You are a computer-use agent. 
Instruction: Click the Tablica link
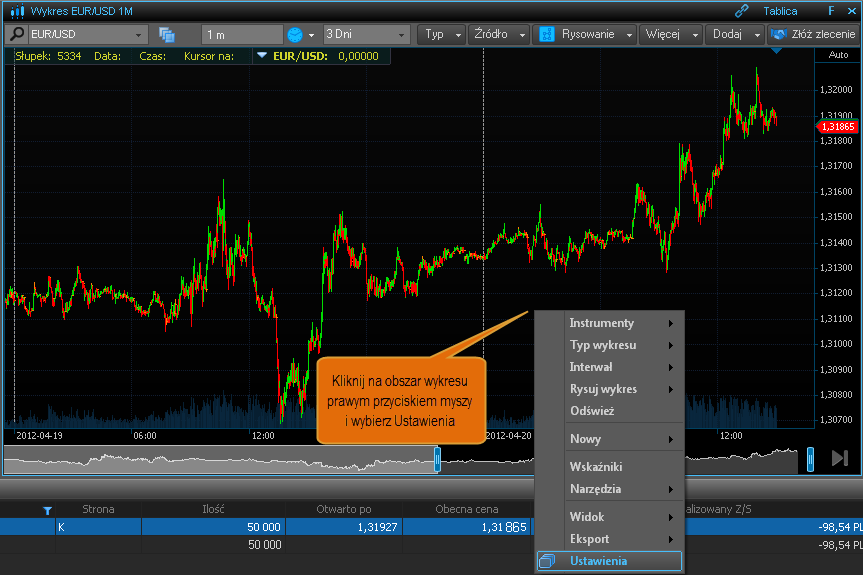[780, 11]
